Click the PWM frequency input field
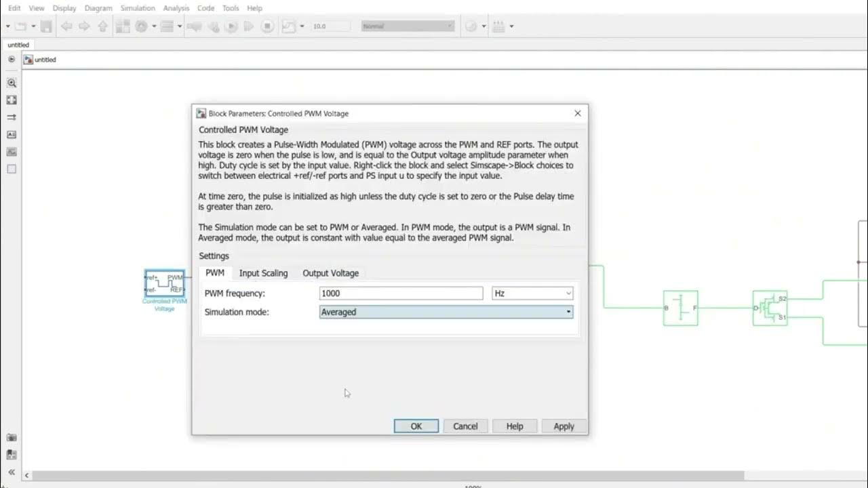868x488 pixels. (x=401, y=293)
